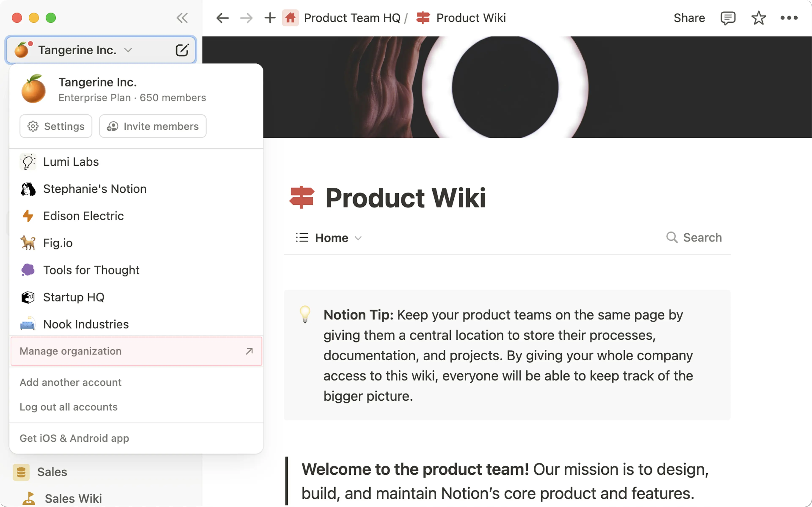Open Manage organization
Screen dimensions: 812x507
(136, 351)
